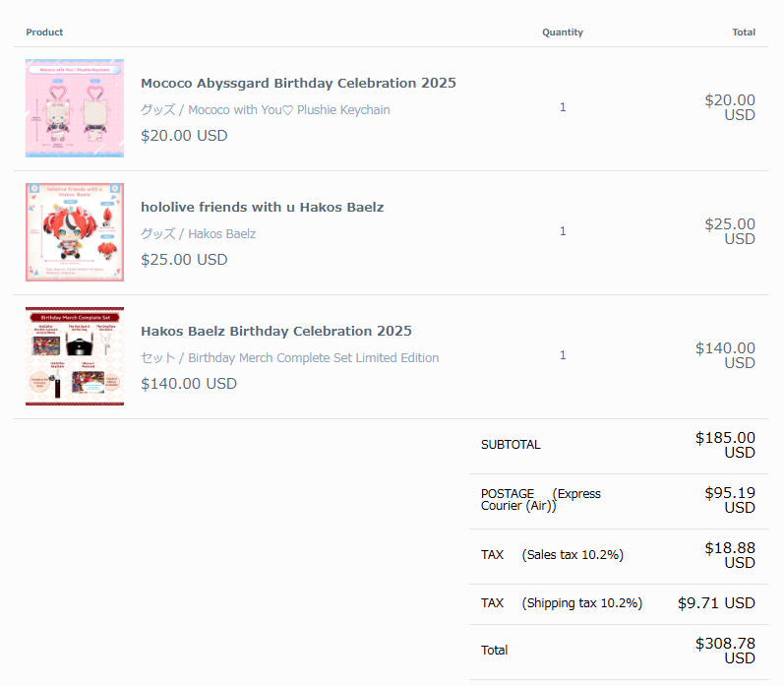Click the Product column header

point(44,32)
